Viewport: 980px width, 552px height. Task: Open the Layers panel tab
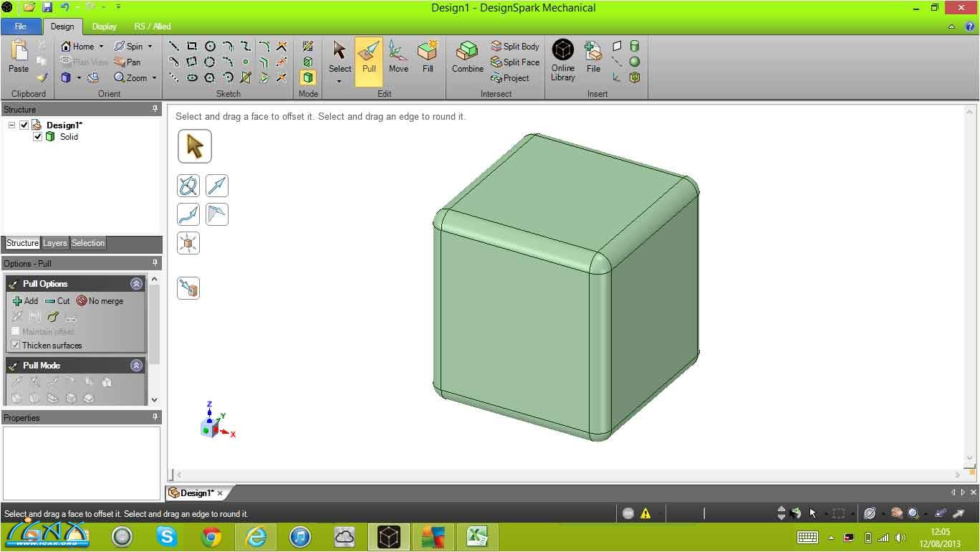click(x=54, y=243)
